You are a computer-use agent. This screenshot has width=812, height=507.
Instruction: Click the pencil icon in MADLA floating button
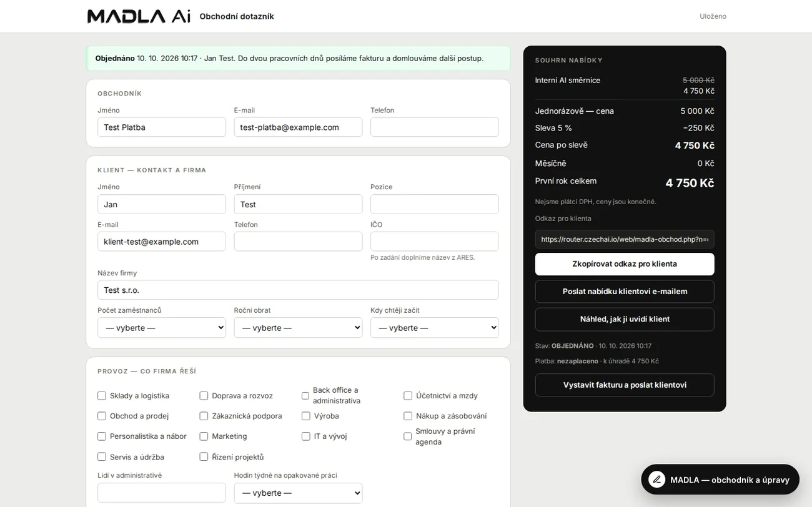656,480
